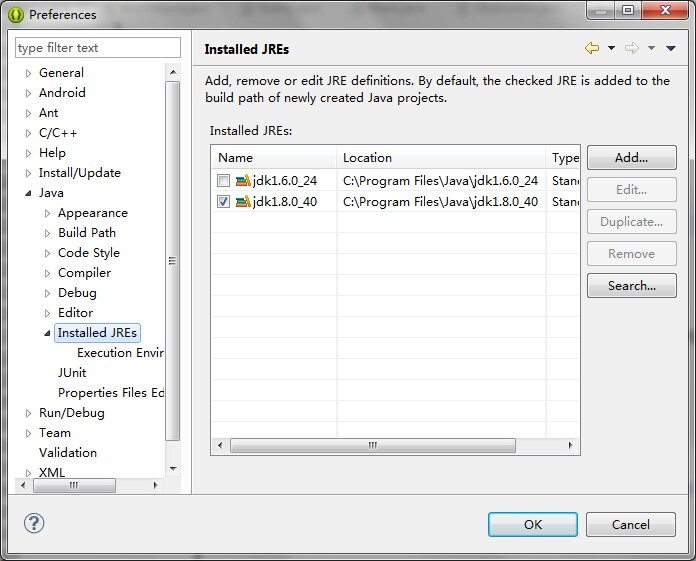
Task: Expand the Editor subtree arrow
Action: point(47,313)
